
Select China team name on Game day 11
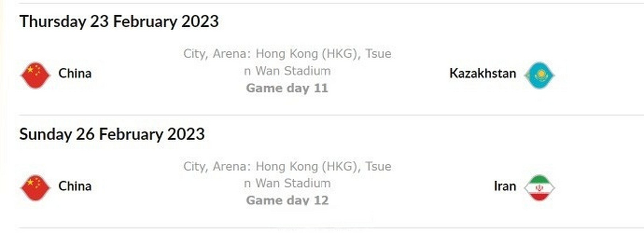point(75,73)
